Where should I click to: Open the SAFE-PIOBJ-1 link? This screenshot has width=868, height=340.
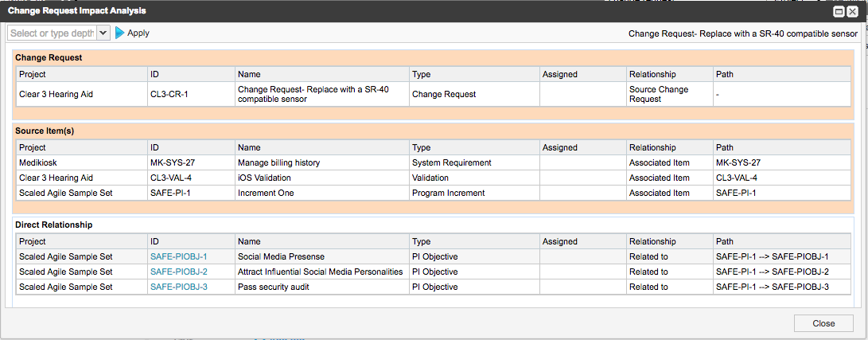coord(178,256)
